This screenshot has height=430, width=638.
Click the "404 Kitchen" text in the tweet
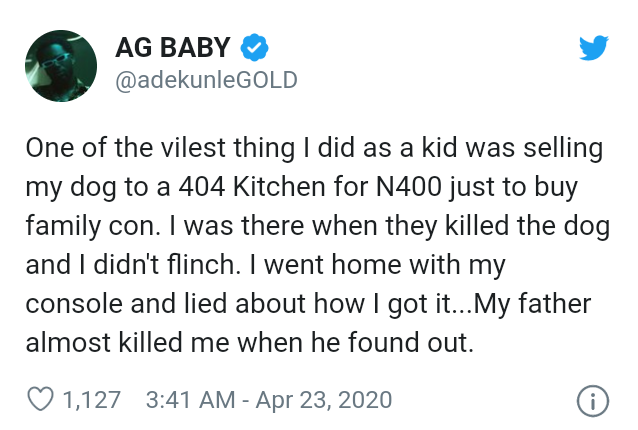click(252, 187)
